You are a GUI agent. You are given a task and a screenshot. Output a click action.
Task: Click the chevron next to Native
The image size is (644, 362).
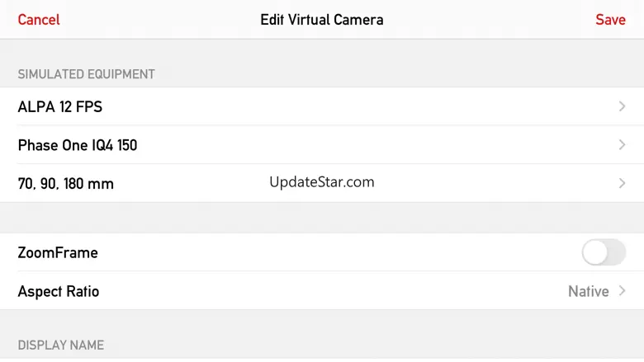(x=622, y=291)
